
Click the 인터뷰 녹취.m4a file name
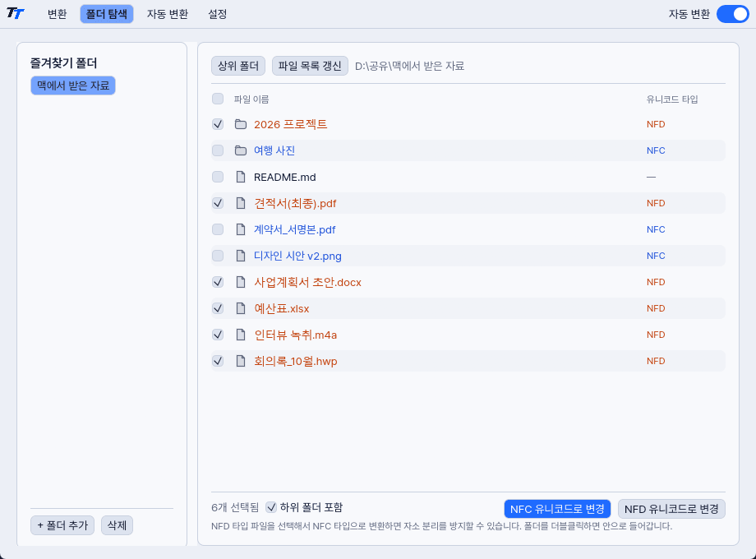point(296,335)
